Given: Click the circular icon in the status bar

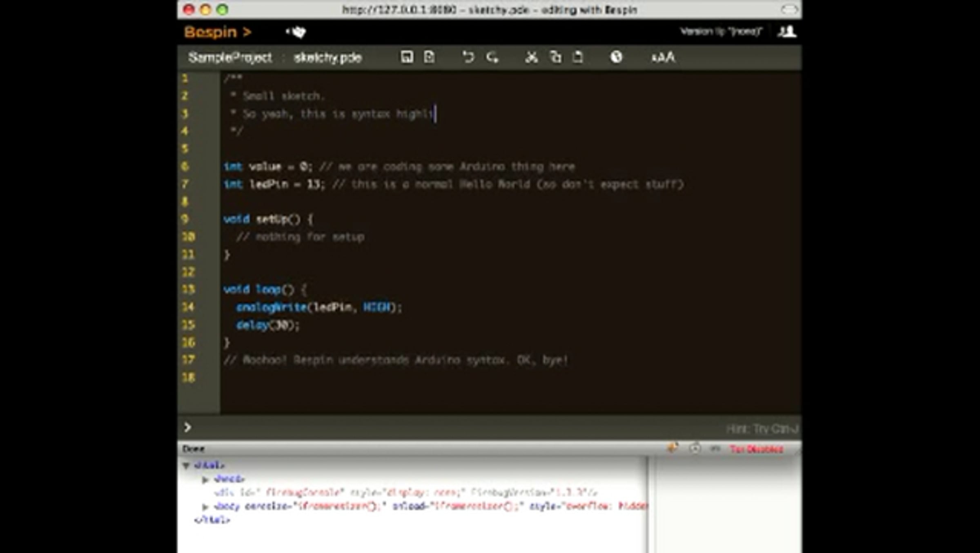Looking at the screenshot, I should pos(695,448).
